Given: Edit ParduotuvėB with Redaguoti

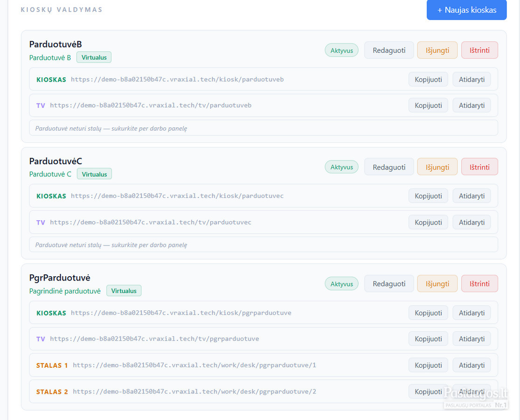Looking at the screenshot, I should (x=389, y=50).
